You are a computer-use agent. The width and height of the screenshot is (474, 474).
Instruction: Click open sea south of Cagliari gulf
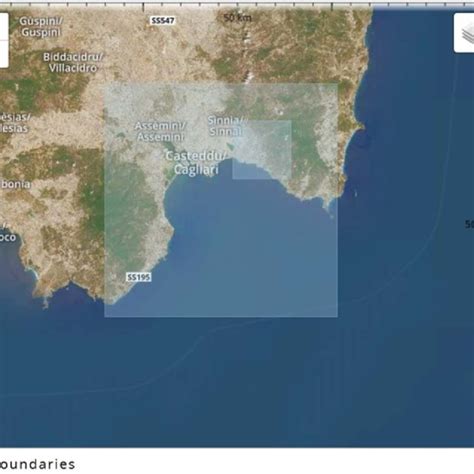pyautogui.click(x=233, y=367)
